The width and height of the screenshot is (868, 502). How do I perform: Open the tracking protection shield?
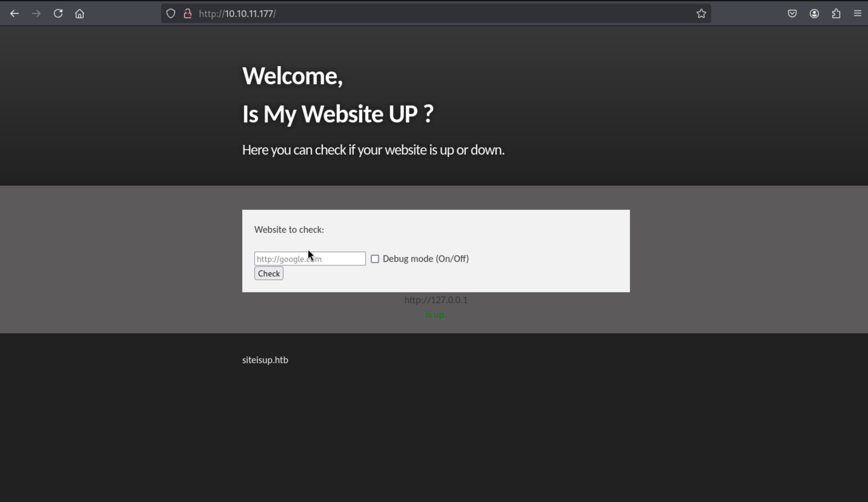click(171, 14)
